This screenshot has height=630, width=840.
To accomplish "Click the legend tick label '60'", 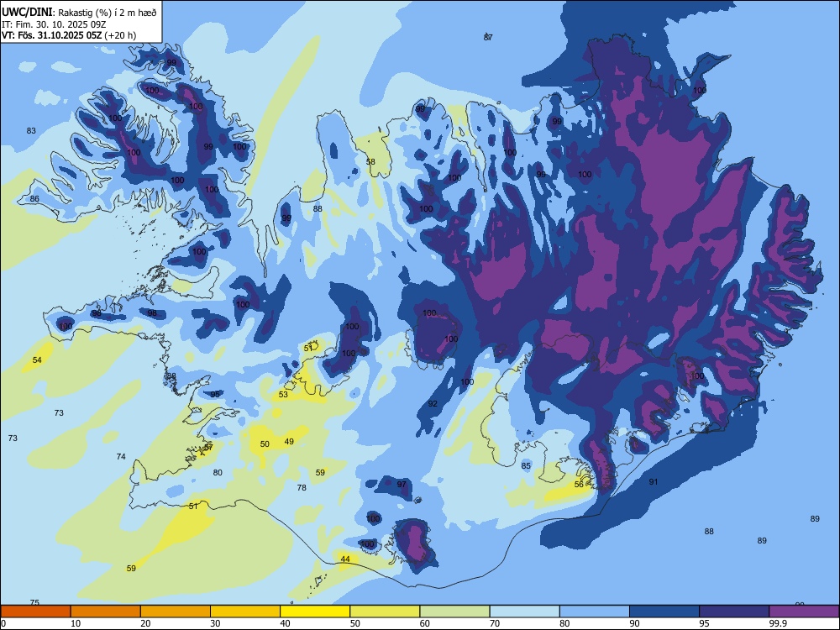I will [425, 623].
